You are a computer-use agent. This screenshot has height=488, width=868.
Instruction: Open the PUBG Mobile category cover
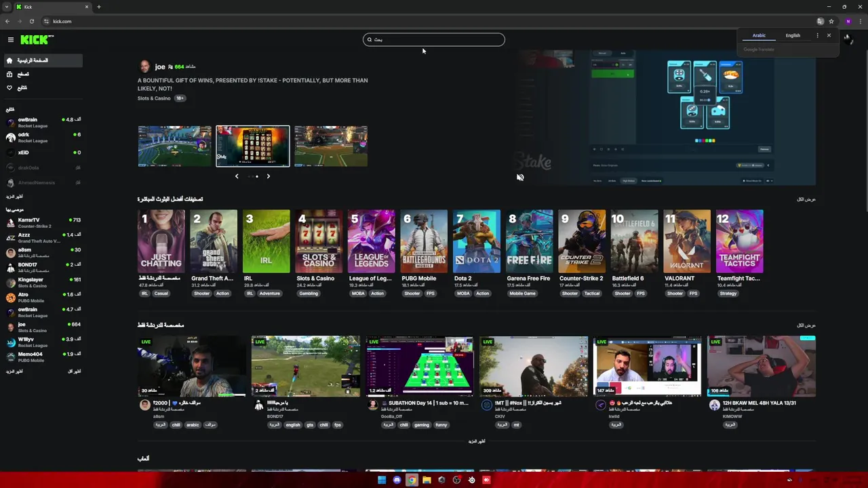click(x=424, y=241)
